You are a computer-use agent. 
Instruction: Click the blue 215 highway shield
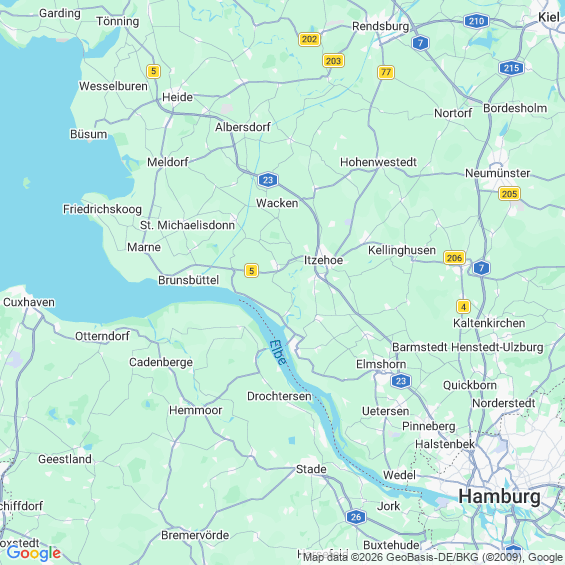point(511,68)
